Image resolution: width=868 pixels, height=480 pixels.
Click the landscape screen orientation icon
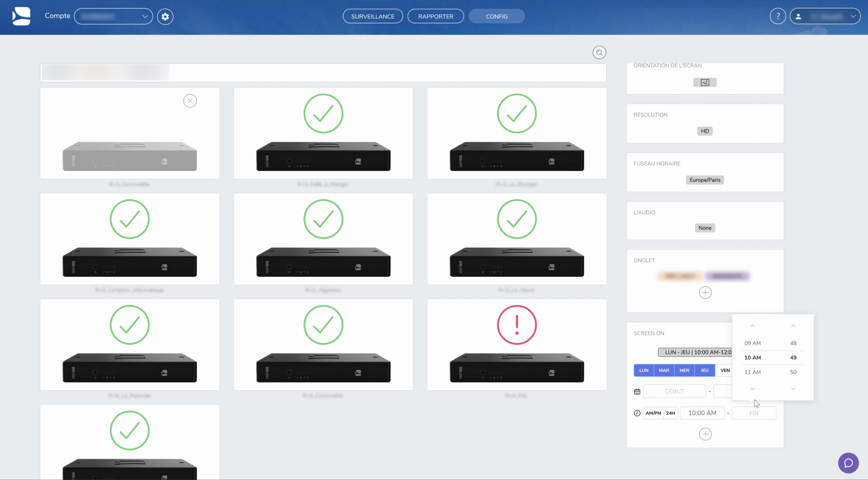(705, 82)
